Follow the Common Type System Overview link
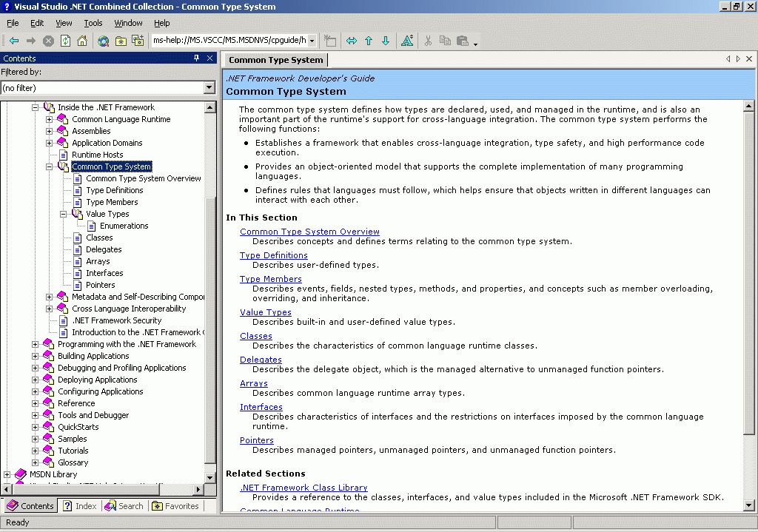Viewport: 758px width, 532px height. coord(309,232)
